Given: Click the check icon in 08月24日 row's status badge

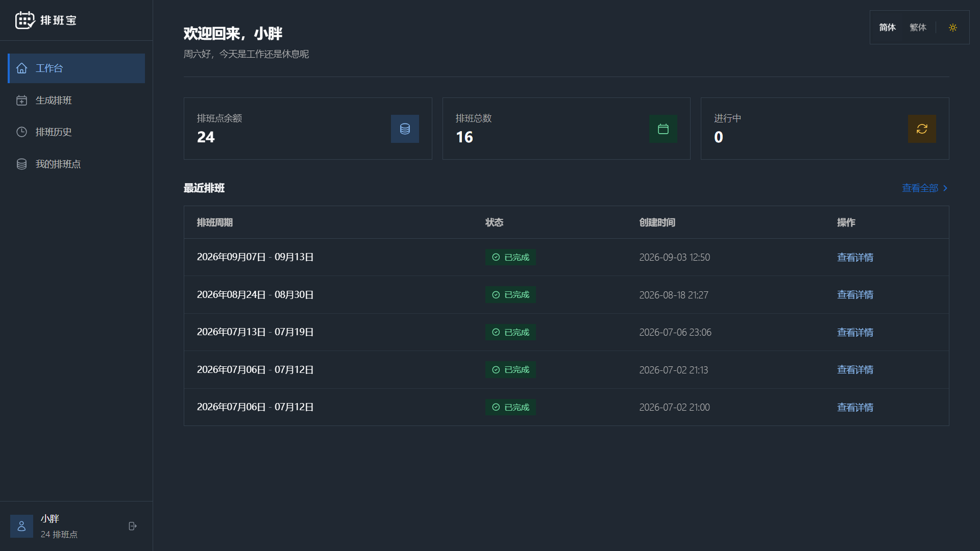Looking at the screenshot, I should [496, 295].
